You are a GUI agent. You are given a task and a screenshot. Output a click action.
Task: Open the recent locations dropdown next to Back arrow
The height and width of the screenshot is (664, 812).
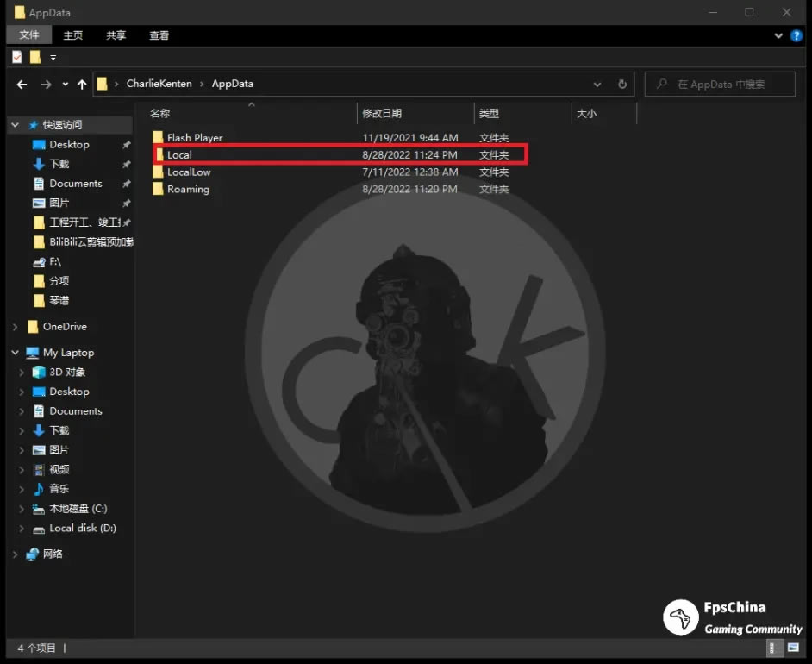(64, 84)
